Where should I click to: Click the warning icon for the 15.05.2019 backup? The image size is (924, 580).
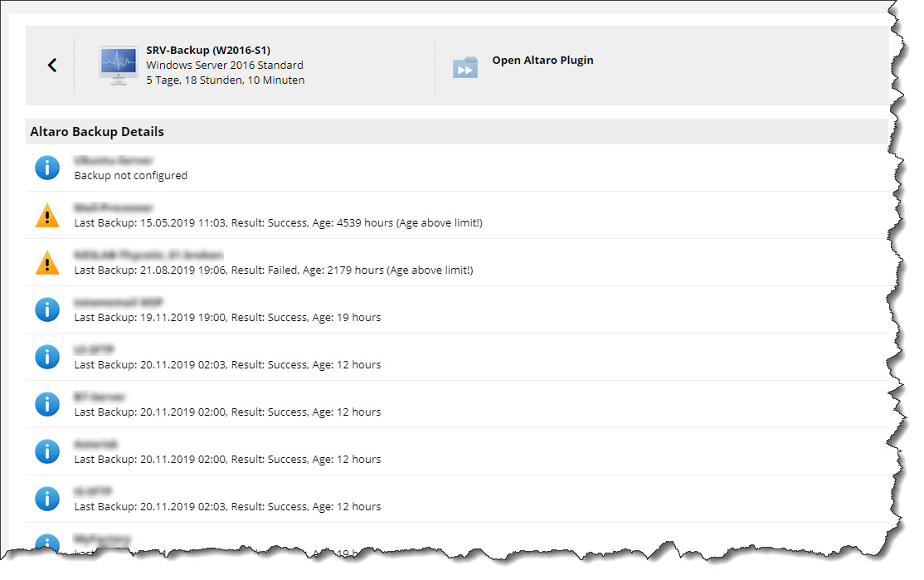click(x=47, y=215)
